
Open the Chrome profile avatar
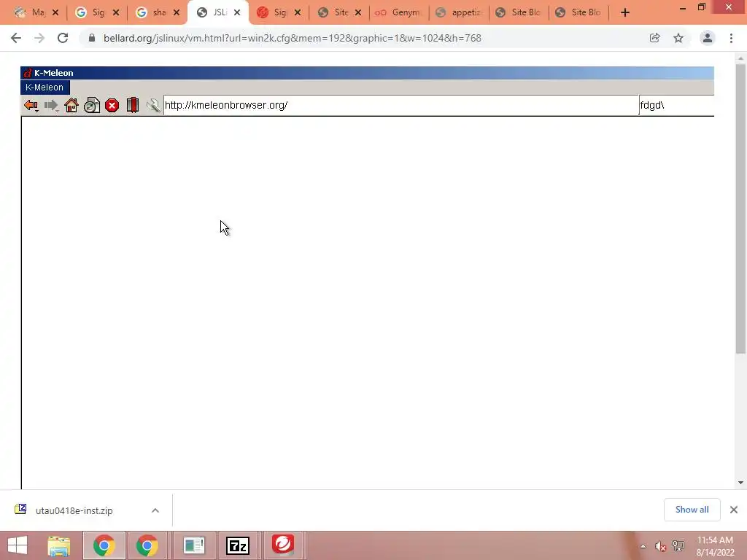click(708, 38)
